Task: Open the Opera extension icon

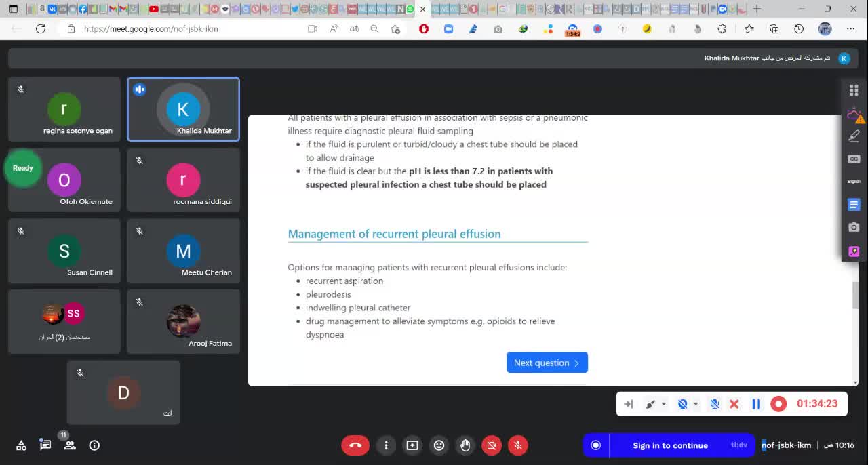Action: (x=424, y=28)
